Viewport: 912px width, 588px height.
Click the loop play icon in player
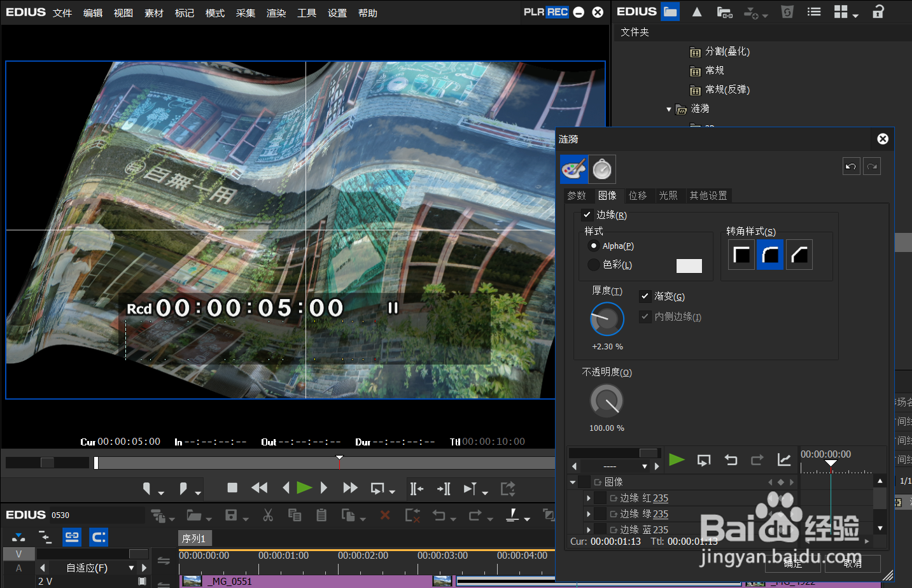378,489
